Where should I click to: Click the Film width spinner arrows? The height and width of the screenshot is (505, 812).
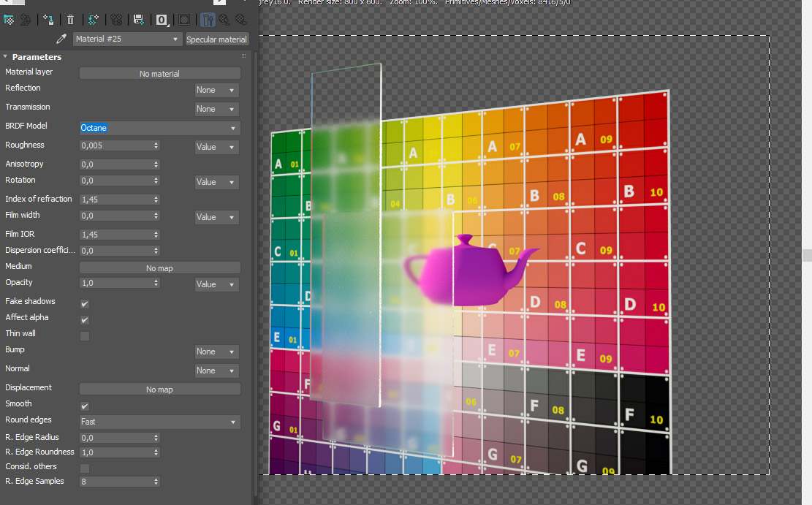pos(156,216)
